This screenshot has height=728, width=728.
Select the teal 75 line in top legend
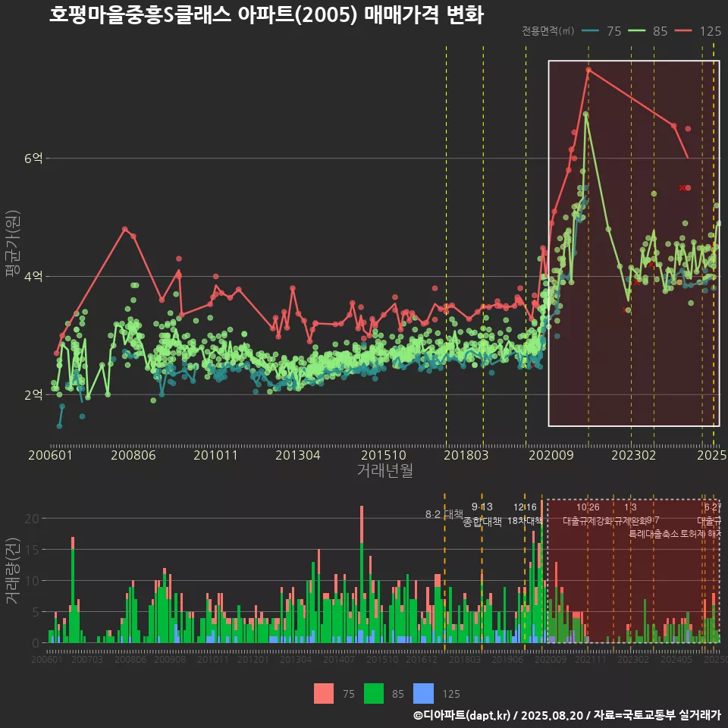590,30
